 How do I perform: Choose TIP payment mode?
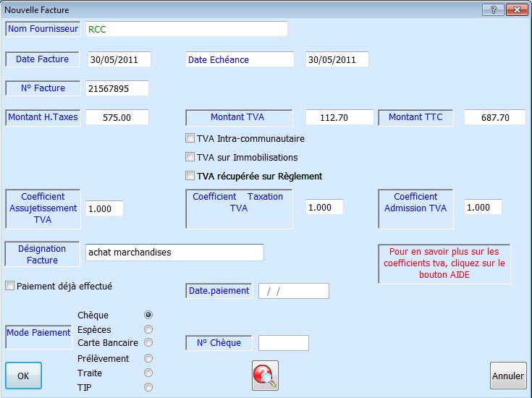pyautogui.click(x=148, y=387)
